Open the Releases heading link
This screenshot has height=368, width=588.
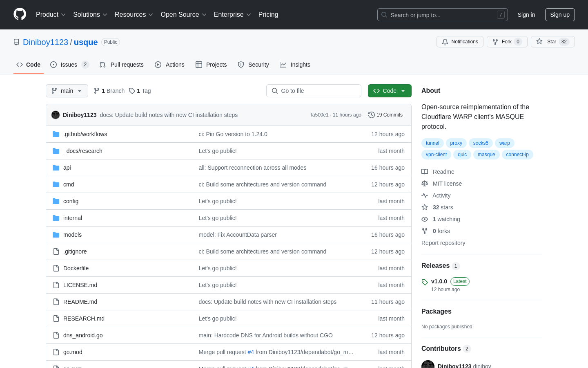pos(441,266)
